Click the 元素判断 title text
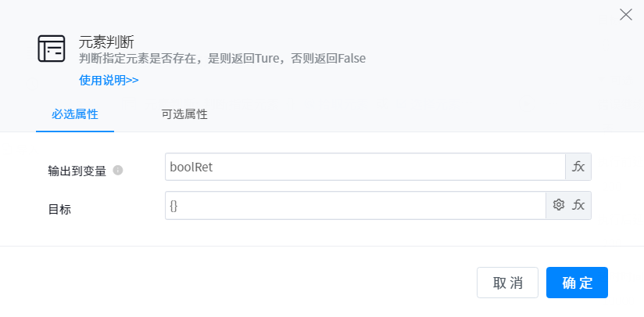 [x=107, y=42]
